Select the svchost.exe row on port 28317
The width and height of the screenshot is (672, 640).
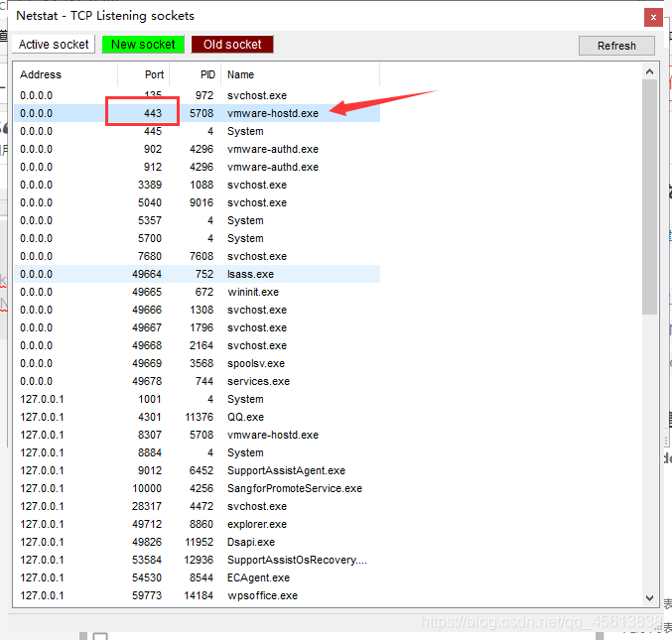(x=198, y=506)
